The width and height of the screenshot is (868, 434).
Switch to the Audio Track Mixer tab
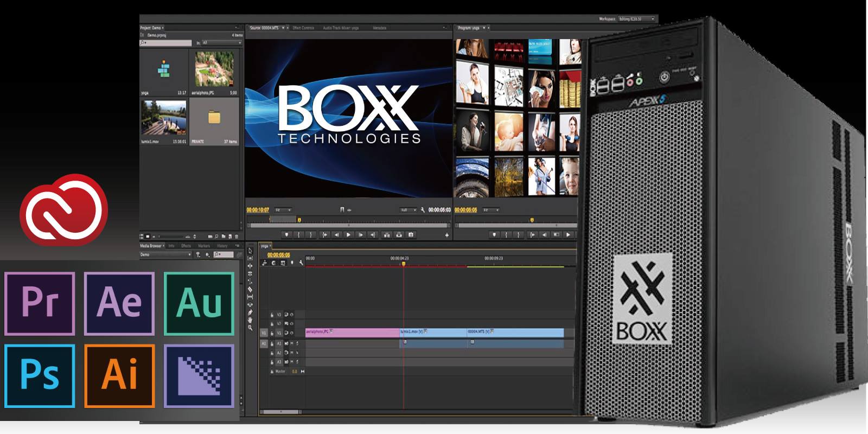point(341,28)
